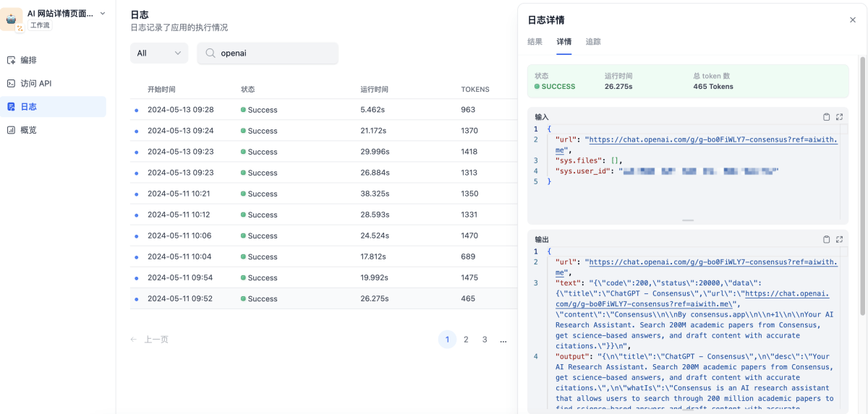Click the 1475 tokens cell
The height and width of the screenshot is (414, 868).
(469, 277)
